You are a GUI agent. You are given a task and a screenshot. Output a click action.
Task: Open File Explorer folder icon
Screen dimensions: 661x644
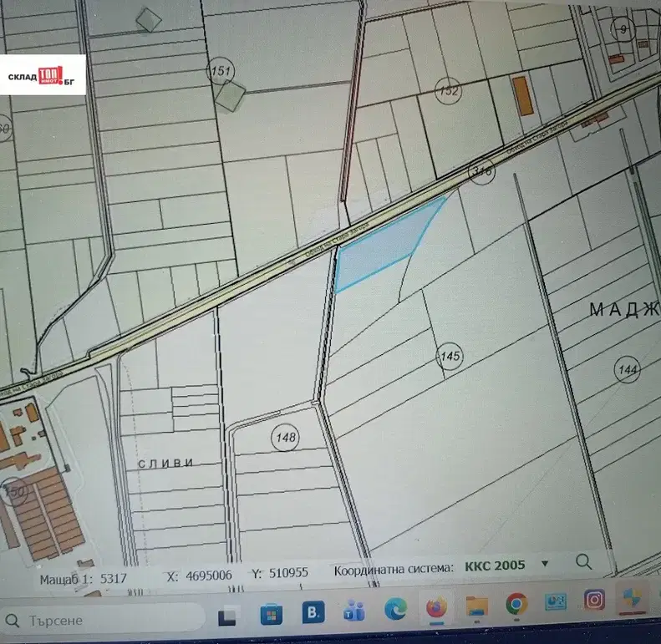(477, 606)
